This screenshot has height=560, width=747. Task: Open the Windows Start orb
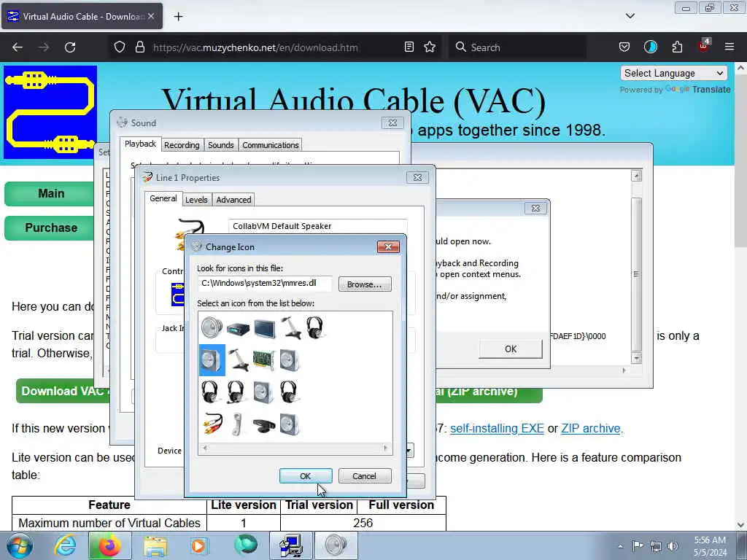coord(20,545)
